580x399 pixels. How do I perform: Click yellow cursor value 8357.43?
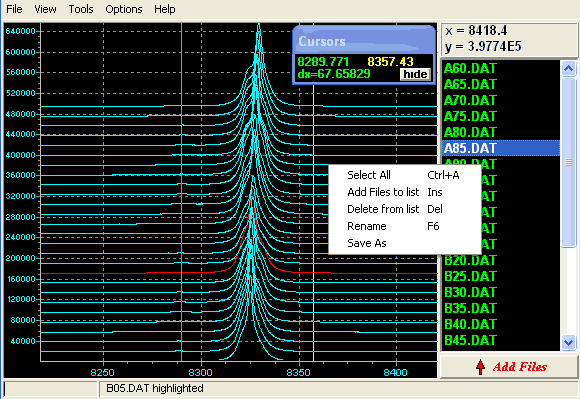click(x=390, y=61)
